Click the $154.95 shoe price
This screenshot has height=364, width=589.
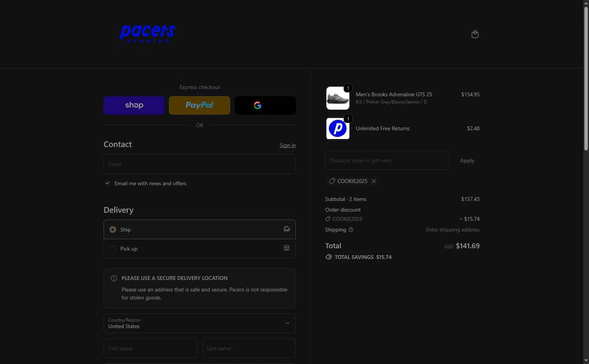[x=470, y=94]
